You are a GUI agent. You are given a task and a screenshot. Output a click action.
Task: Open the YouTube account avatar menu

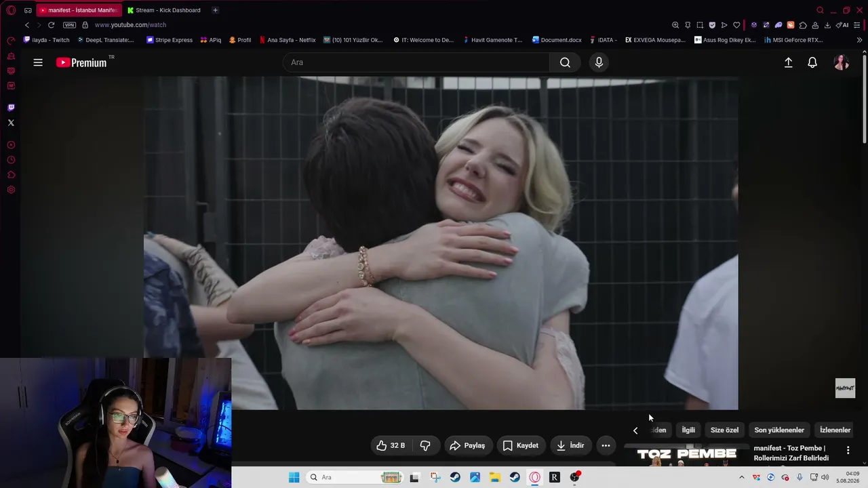(x=842, y=62)
